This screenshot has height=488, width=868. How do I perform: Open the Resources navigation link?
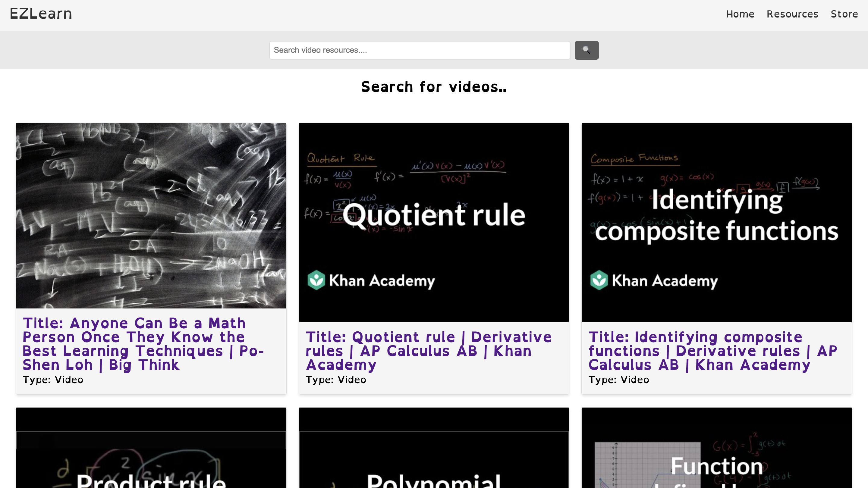pos(792,14)
